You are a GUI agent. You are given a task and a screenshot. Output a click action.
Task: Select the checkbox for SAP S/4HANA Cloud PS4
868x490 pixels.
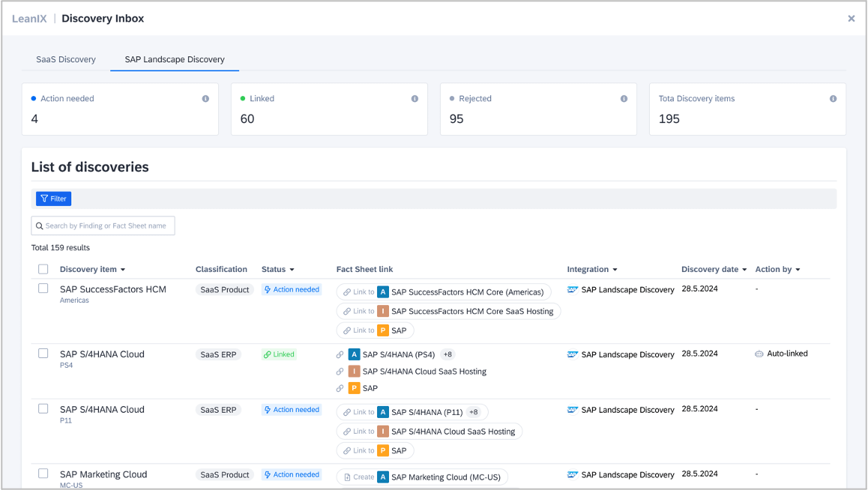point(43,354)
